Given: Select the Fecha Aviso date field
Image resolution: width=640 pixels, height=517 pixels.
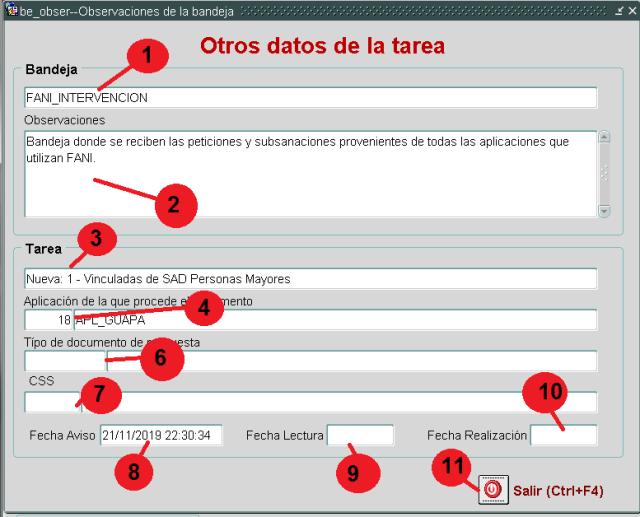Looking at the screenshot, I should coord(160,436).
